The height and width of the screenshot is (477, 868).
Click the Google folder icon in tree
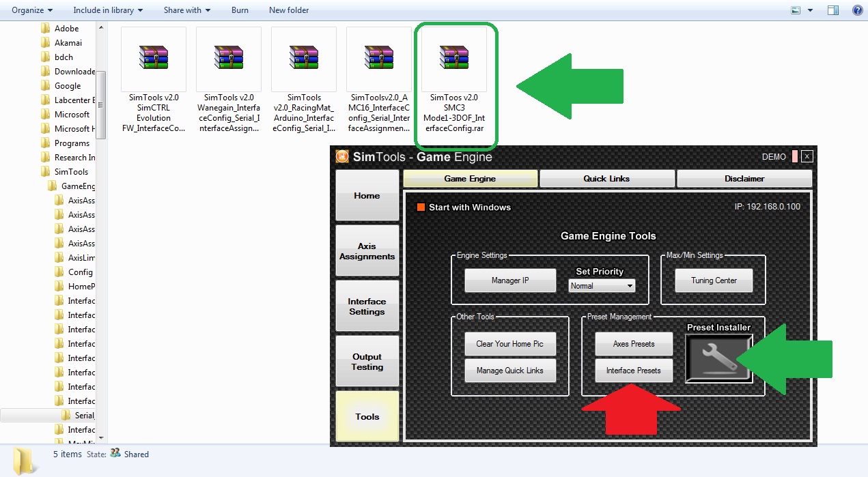coord(46,86)
